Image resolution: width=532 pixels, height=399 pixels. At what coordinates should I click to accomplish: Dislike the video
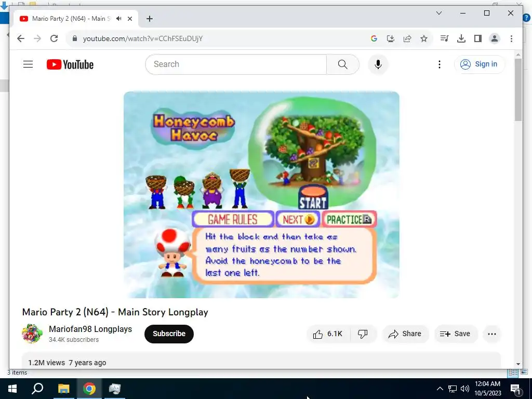363,334
